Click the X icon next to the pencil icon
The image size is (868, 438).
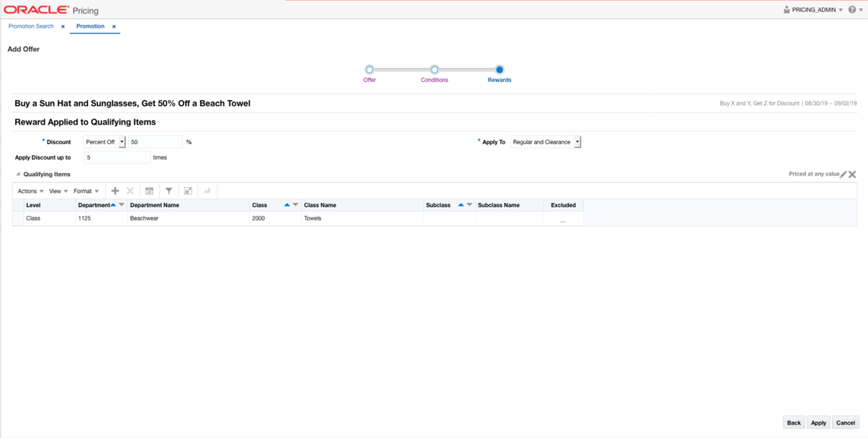click(852, 174)
